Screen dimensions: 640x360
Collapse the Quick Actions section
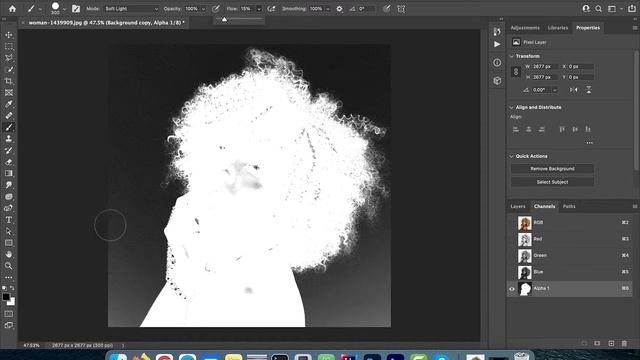click(x=511, y=156)
